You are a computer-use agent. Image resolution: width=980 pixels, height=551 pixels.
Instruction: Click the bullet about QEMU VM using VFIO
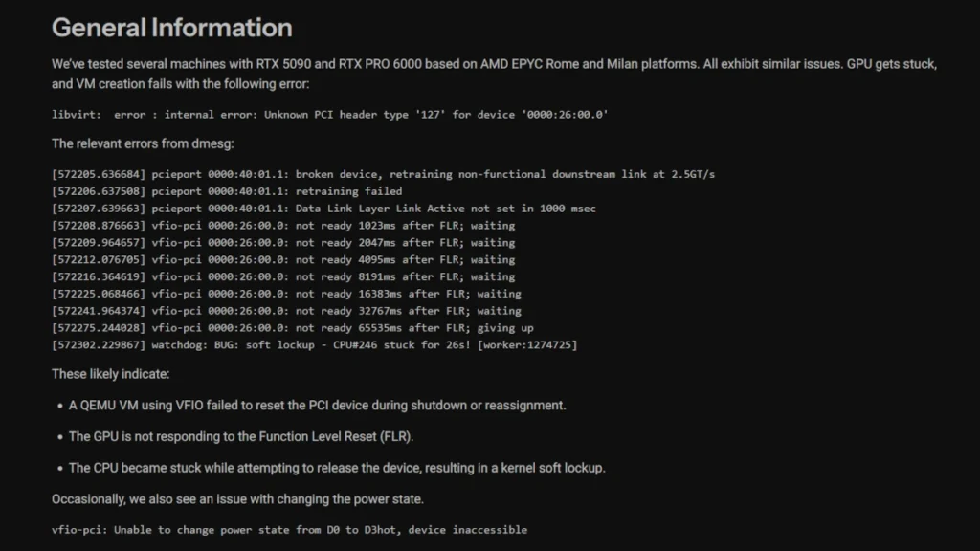click(317, 405)
